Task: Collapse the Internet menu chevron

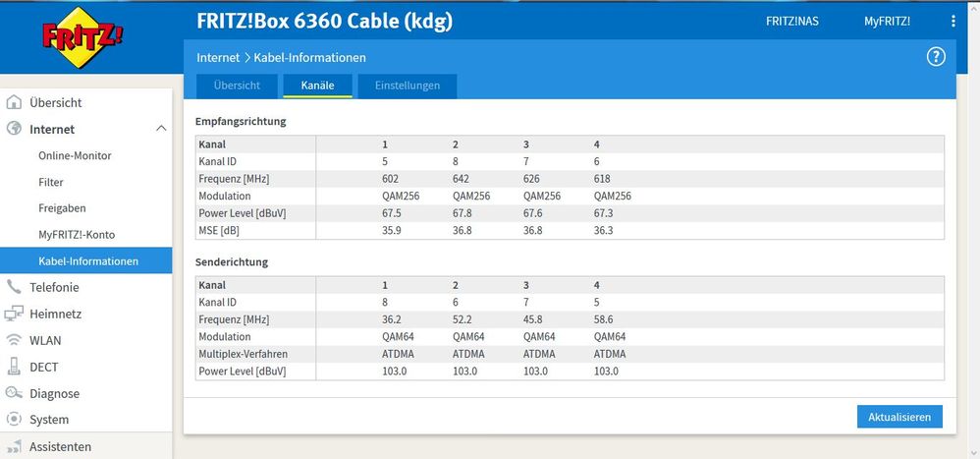Action: (161, 129)
